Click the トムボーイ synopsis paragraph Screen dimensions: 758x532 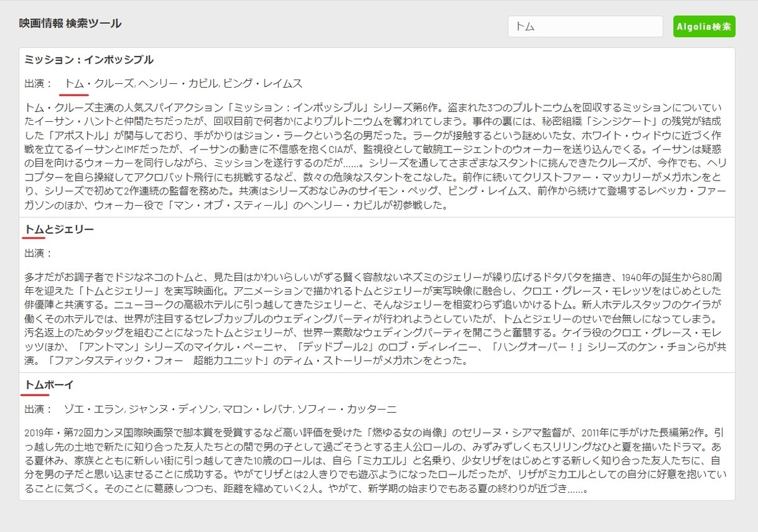(x=376, y=461)
